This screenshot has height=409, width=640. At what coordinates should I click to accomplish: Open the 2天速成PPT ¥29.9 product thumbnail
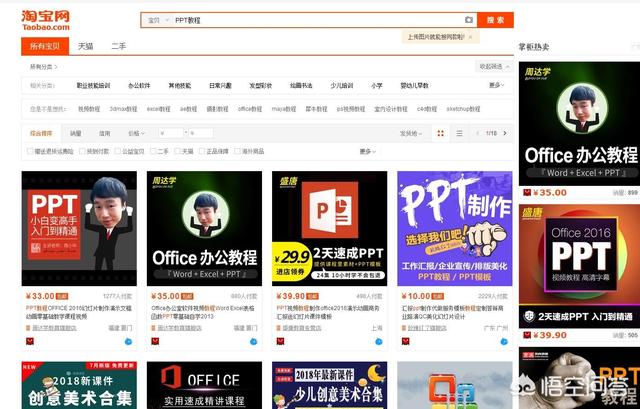point(329,229)
